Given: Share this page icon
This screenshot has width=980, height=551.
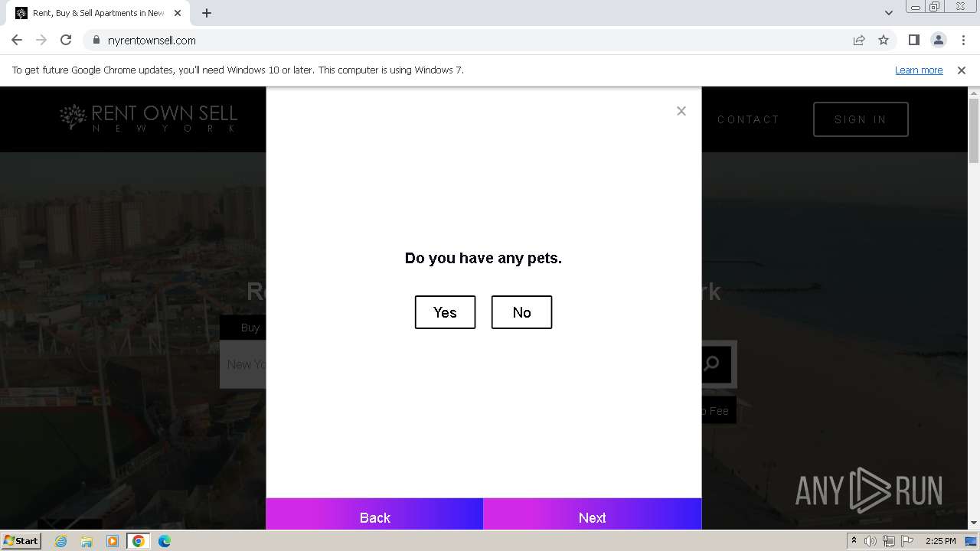Looking at the screenshot, I should coord(859,41).
